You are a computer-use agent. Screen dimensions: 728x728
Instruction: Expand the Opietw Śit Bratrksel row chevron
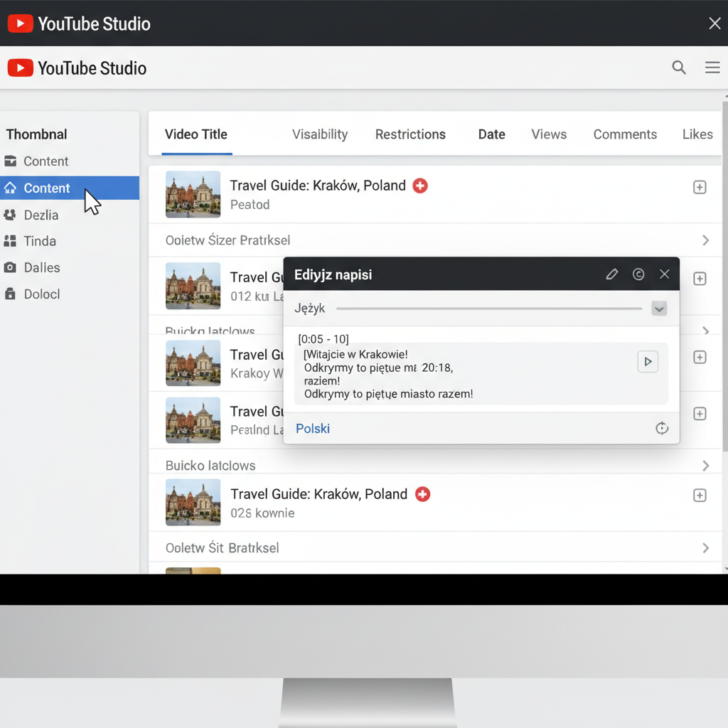(705, 547)
